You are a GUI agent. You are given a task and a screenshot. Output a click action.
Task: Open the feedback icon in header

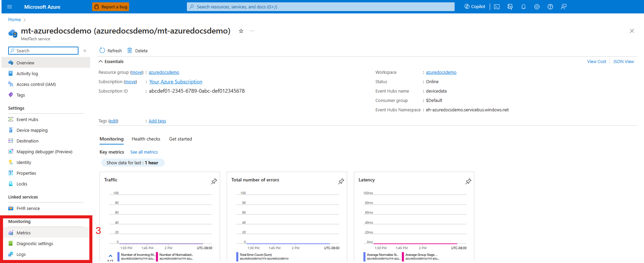pos(564,7)
